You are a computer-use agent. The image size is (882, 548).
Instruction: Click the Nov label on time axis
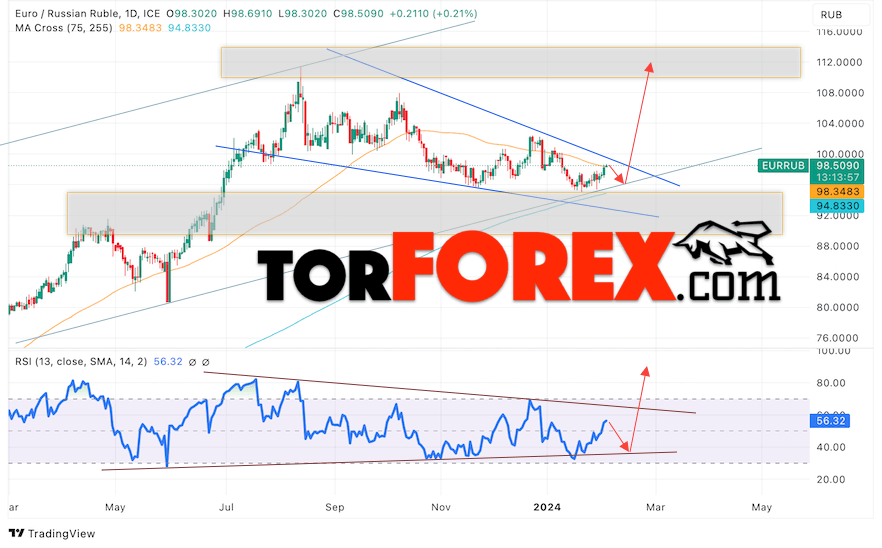point(440,507)
